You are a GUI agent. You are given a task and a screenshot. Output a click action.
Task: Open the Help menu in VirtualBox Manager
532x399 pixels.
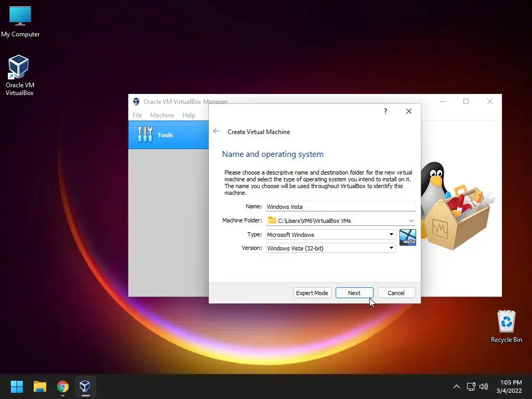click(x=189, y=115)
